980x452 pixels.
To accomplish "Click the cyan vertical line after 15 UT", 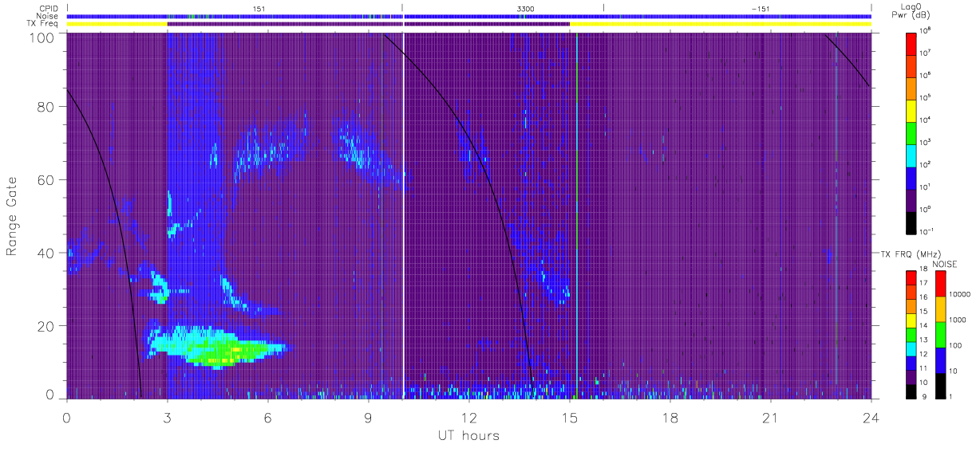I will click(576, 215).
